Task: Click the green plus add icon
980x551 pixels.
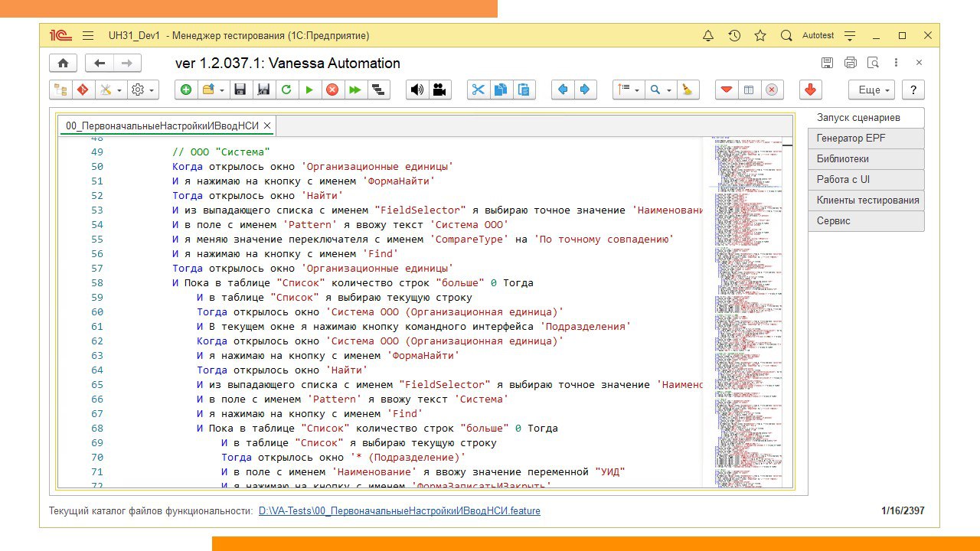Action: point(186,90)
